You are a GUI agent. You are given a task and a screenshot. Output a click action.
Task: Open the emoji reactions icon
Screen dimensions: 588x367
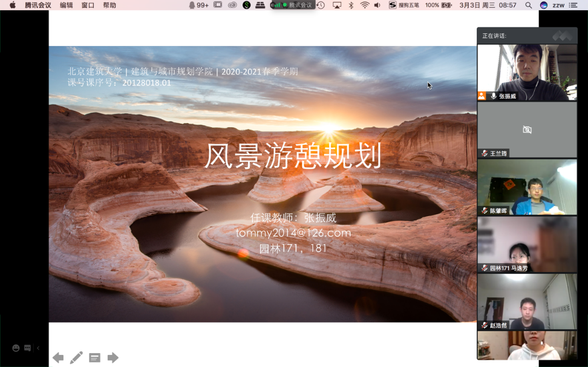[16, 348]
